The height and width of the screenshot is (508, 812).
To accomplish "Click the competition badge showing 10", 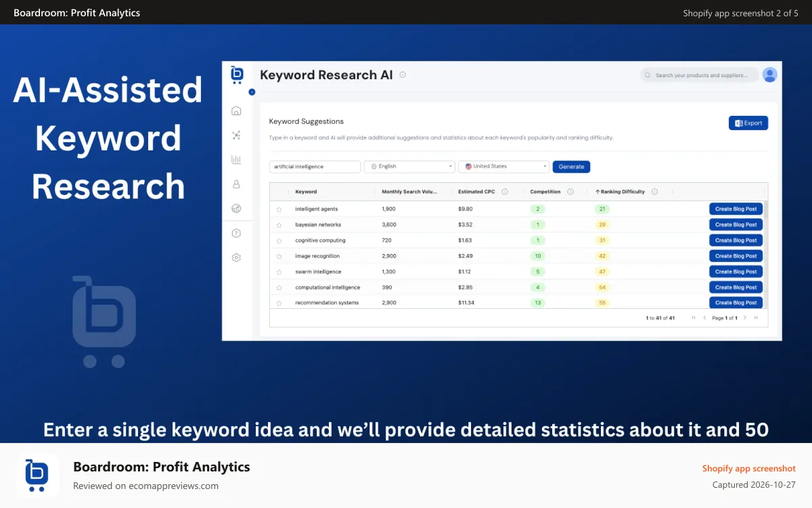I will point(538,256).
